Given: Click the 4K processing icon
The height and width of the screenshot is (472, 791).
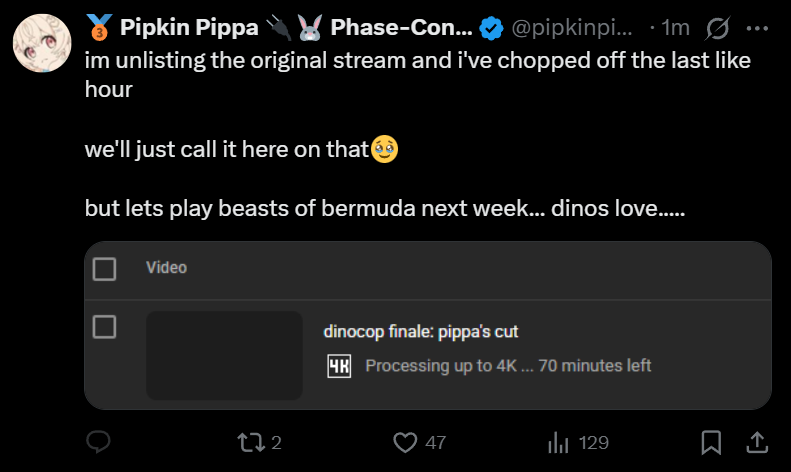Looking at the screenshot, I should [x=340, y=366].
